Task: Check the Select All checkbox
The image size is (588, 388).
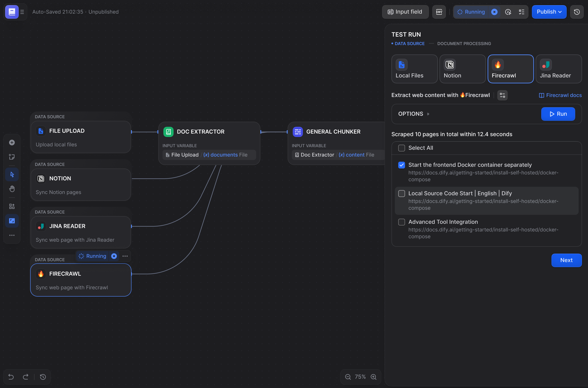Action: point(402,148)
